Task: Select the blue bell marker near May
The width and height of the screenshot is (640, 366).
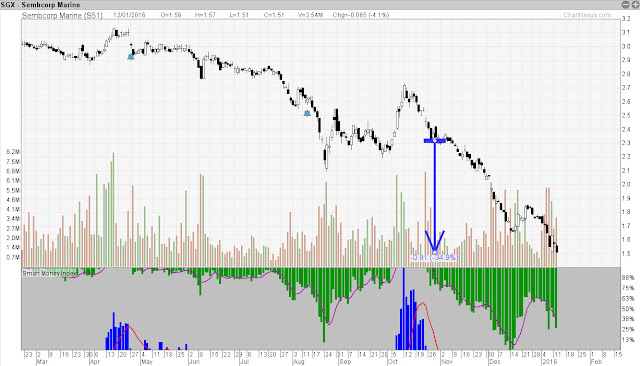Action: pos(131,57)
